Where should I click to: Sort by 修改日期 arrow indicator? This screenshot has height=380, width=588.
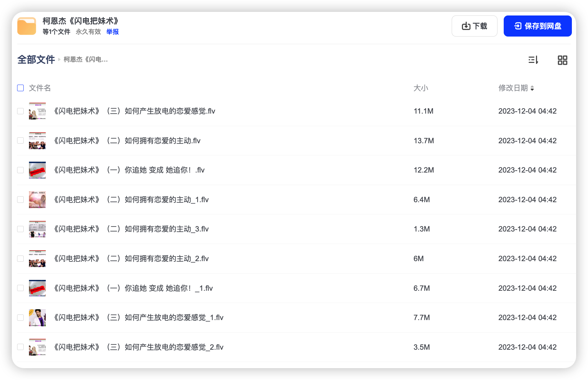(x=532, y=88)
